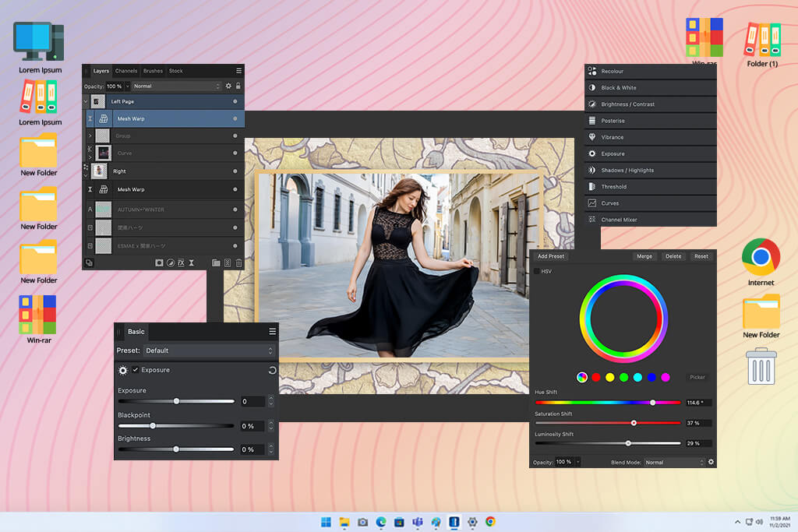Viewport: 798px width, 532px height.
Task: Open the Preset Default dropdown
Action: (209, 351)
